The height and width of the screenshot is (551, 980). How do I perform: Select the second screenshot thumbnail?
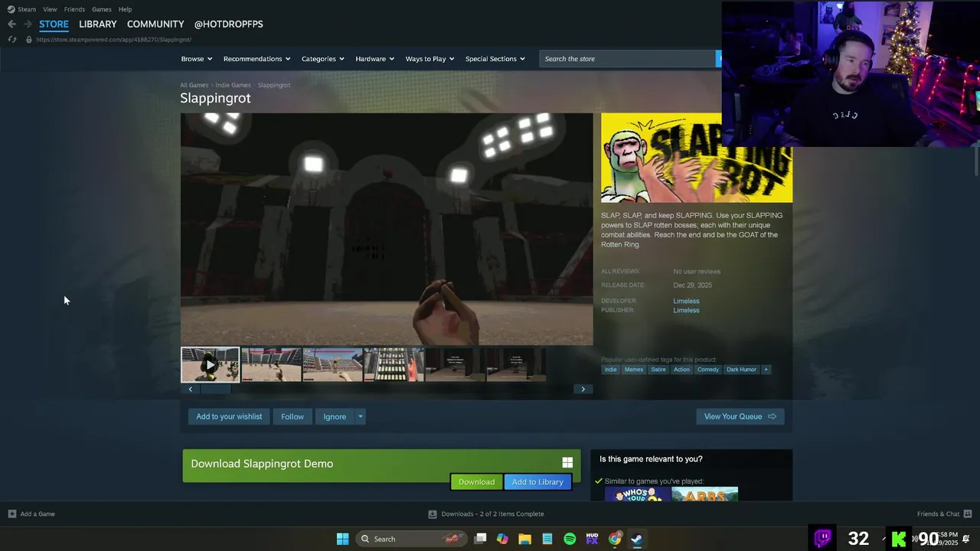[271, 365]
